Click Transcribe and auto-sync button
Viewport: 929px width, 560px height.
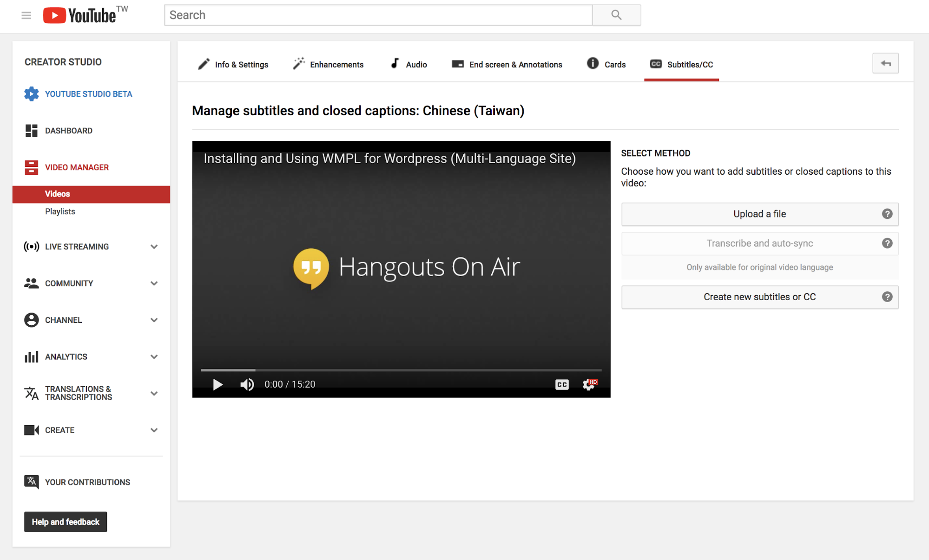pyautogui.click(x=760, y=243)
